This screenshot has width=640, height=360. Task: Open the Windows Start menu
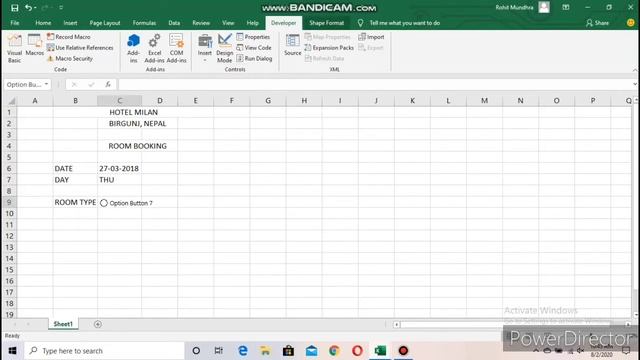[12, 351]
